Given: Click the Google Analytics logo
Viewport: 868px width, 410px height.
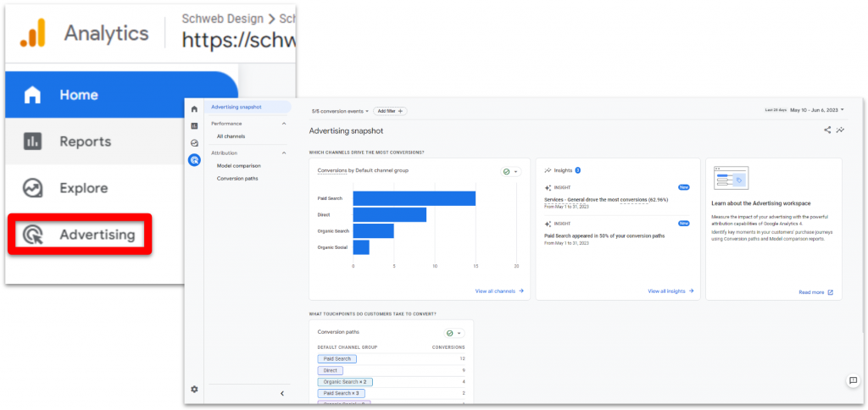Looking at the screenshot, I should pyautogui.click(x=33, y=33).
